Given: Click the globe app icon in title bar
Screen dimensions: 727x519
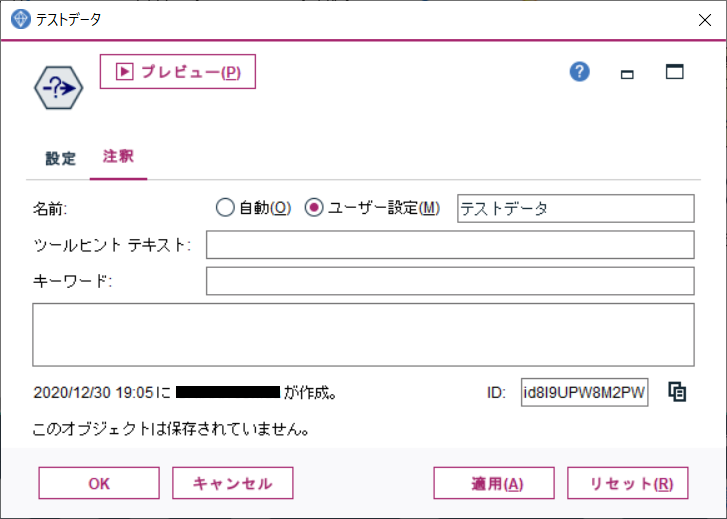Looking at the screenshot, I should pos(20,19).
